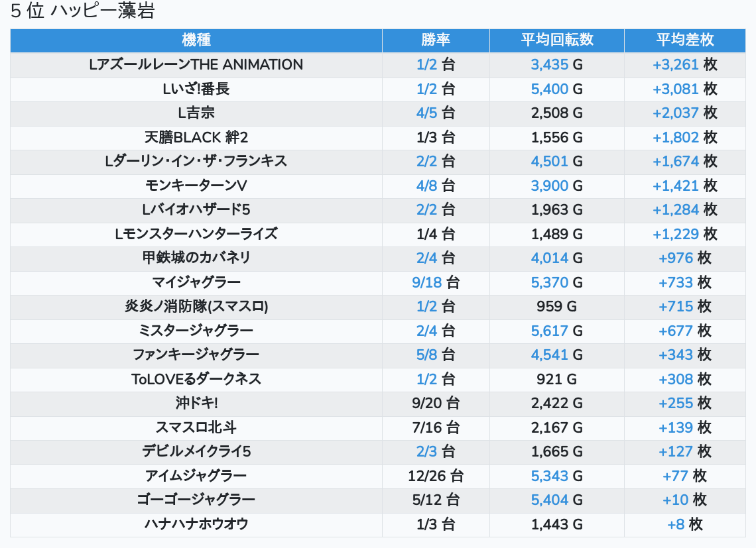Image resolution: width=756 pixels, height=548 pixels.
Task: Click the +2,037 枚 average difference value
Action: click(684, 113)
